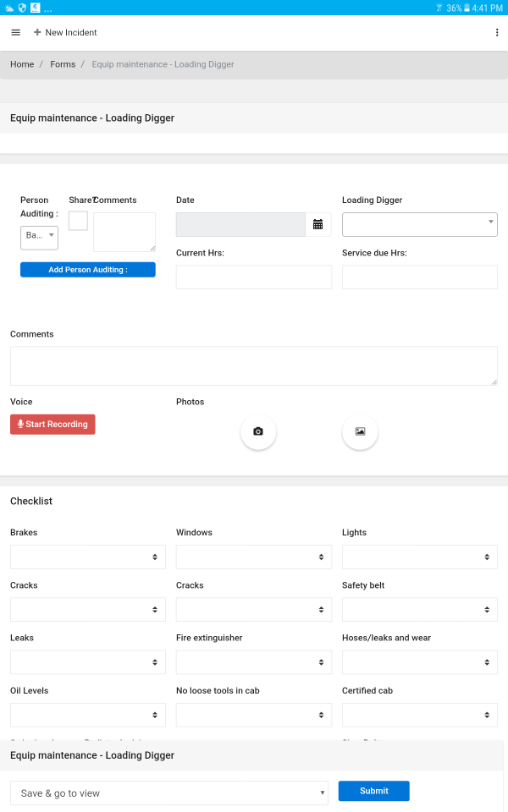Take a photo using the camera icon
Viewport: 508px width, 812px height.
[258, 431]
